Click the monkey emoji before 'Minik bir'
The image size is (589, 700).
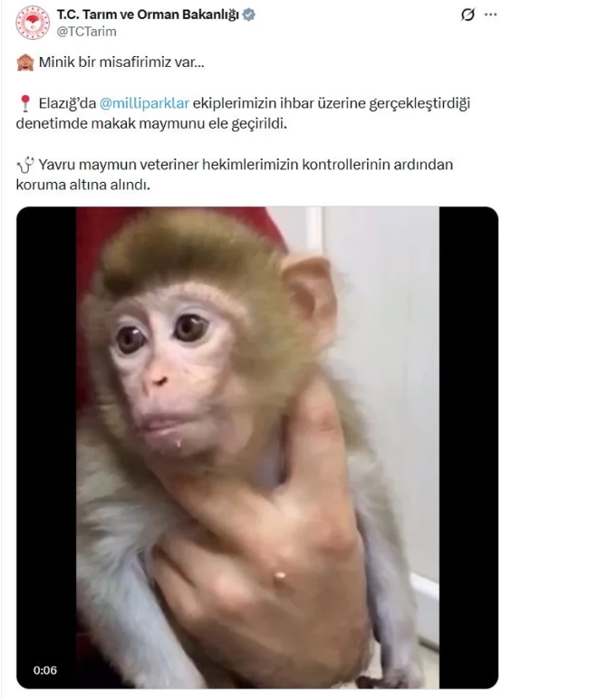coord(25,62)
